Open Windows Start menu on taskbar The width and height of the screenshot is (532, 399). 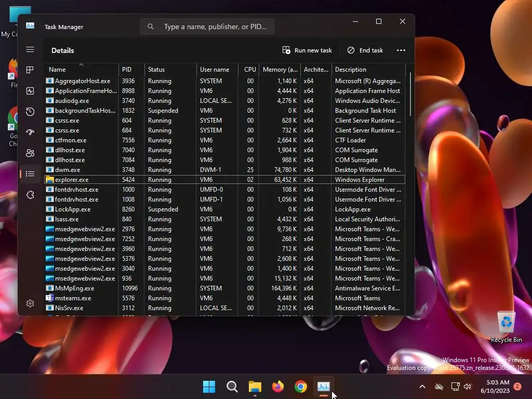click(209, 387)
